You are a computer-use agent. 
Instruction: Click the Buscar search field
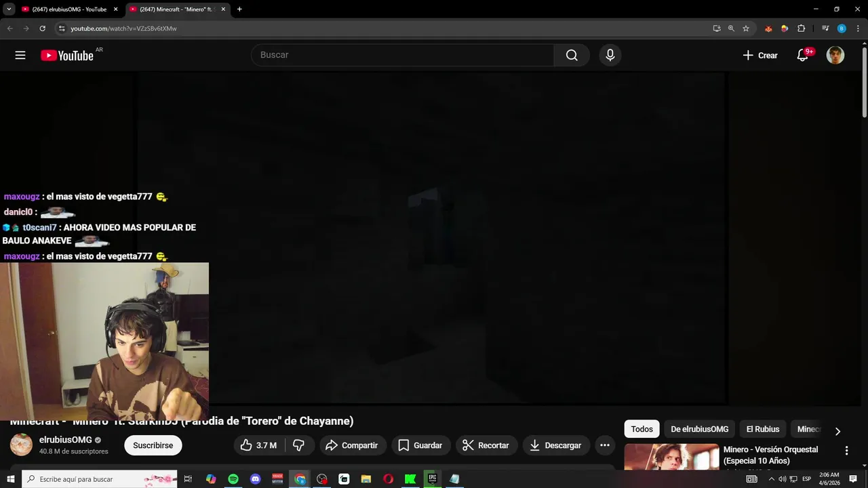[x=403, y=56]
